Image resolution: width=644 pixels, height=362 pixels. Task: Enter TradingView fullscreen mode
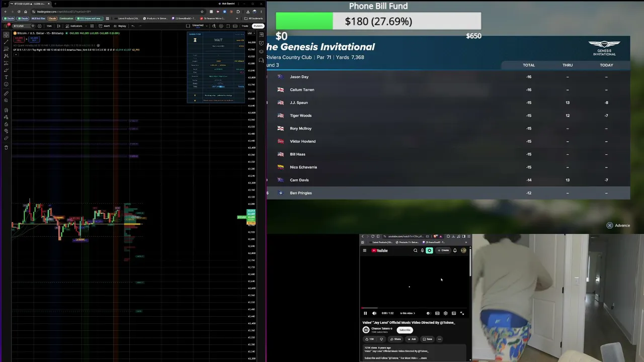tap(228, 26)
